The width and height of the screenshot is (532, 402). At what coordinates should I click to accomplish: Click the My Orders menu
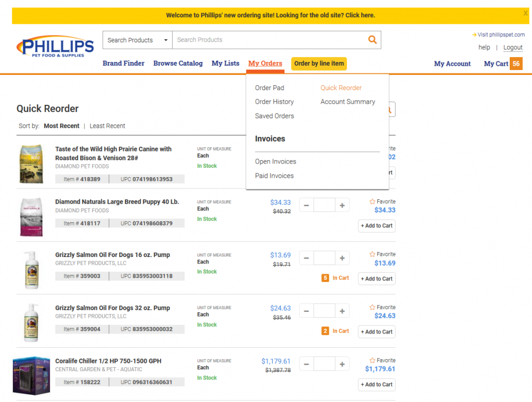coord(265,63)
